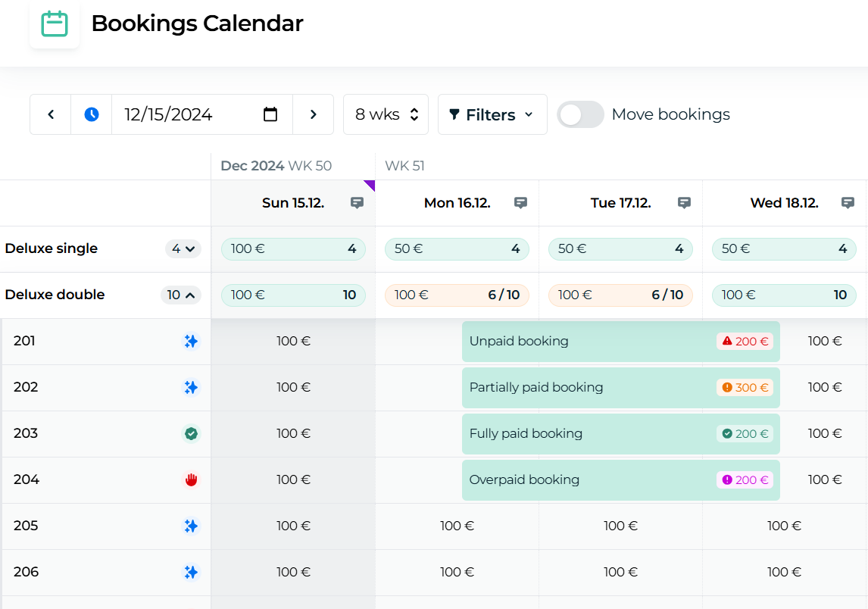Collapse the Deluxe double room group
868x609 pixels.
coord(180,295)
